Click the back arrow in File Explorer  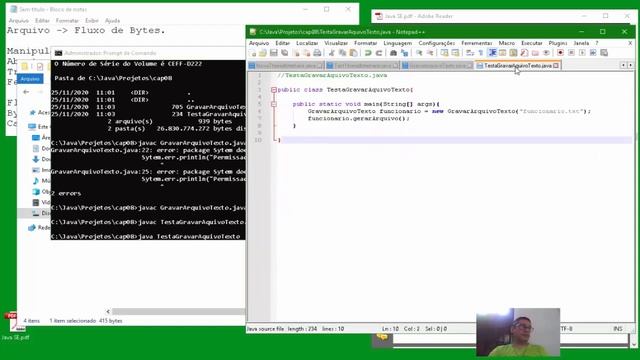(26, 92)
